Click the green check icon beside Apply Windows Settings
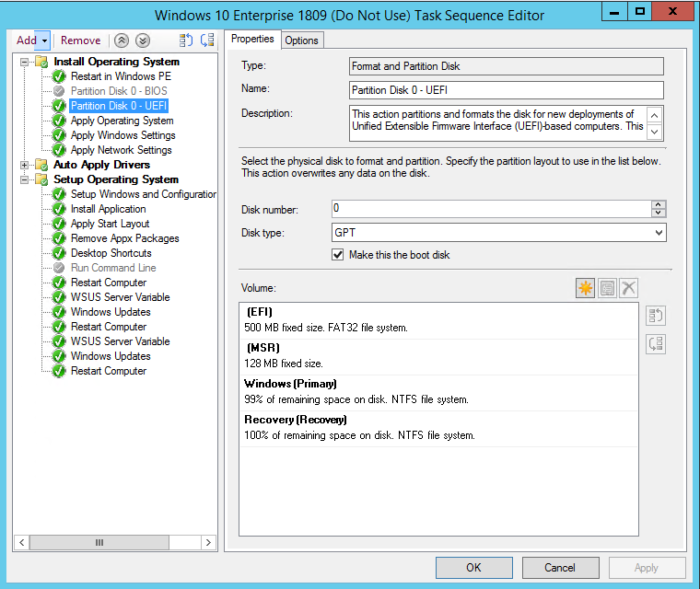700x589 pixels. (x=59, y=135)
